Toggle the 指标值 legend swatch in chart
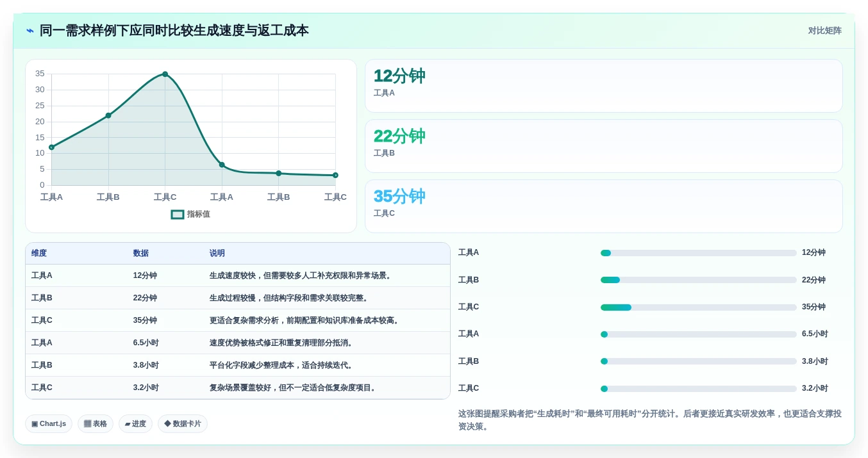Screen dimensions: 868x458 [178, 215]
